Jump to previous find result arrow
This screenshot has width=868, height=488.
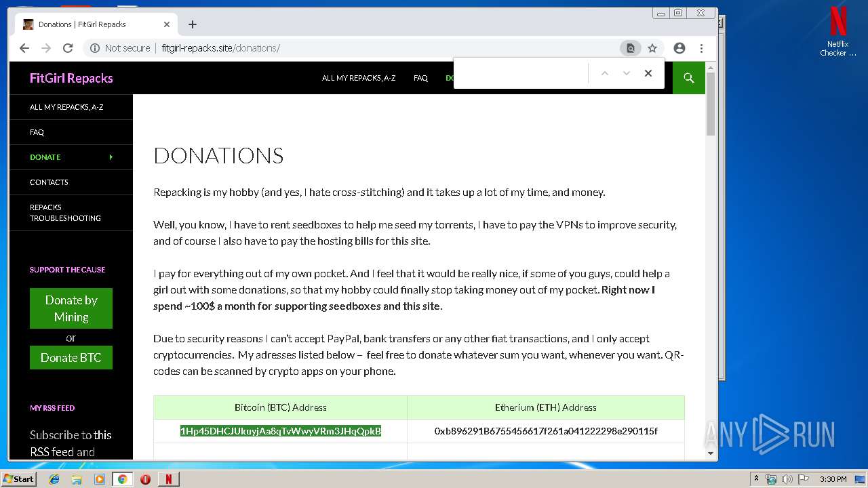click(605, 73)
